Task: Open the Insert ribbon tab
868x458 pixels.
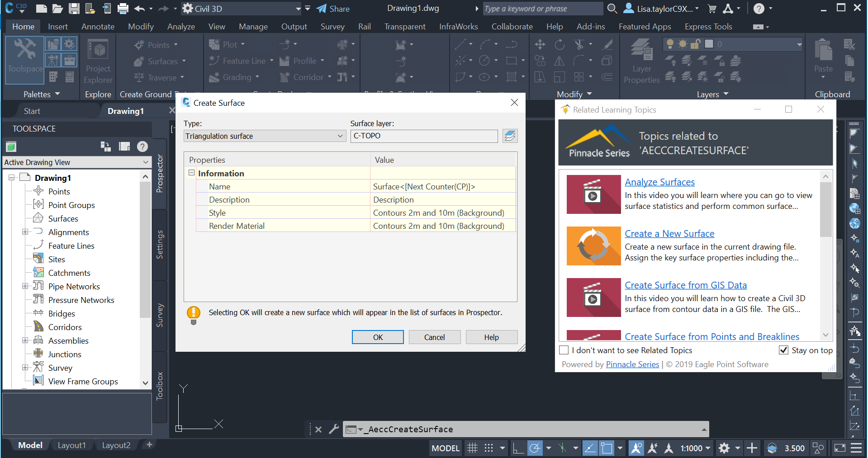Action: point(58,27)
